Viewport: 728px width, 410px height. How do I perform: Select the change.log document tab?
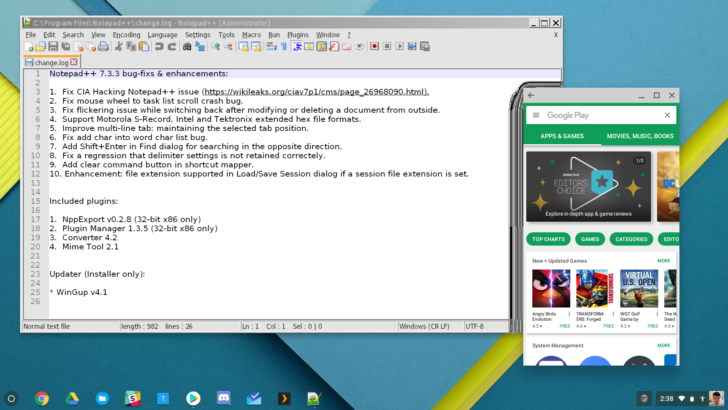pyautogui.click(x=52, y=62)
